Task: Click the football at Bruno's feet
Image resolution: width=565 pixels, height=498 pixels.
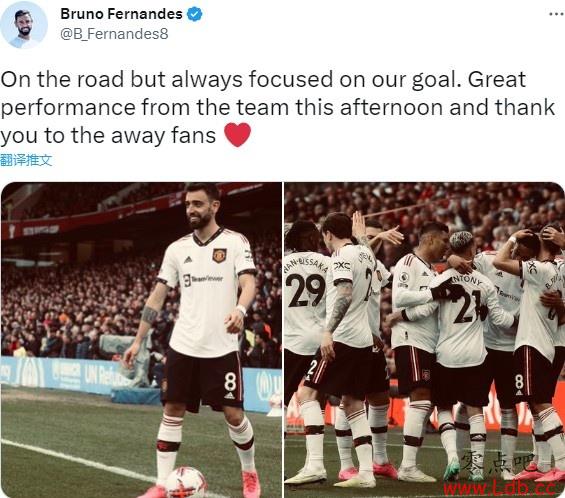Action: [186, 482]
